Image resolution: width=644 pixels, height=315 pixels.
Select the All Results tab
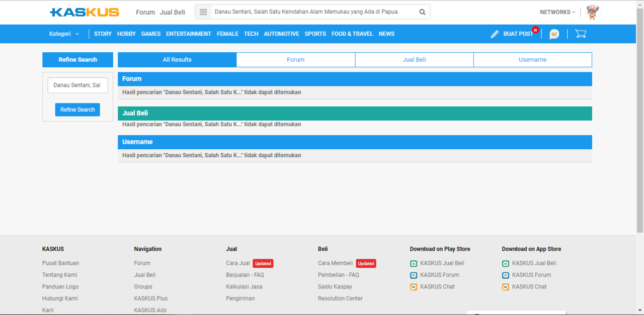point(177,60)
